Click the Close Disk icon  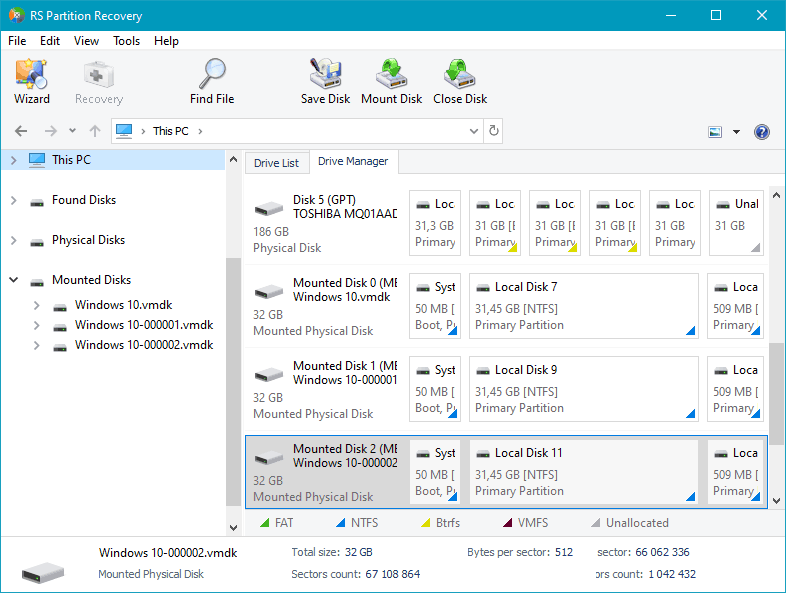tap(460, 74)
